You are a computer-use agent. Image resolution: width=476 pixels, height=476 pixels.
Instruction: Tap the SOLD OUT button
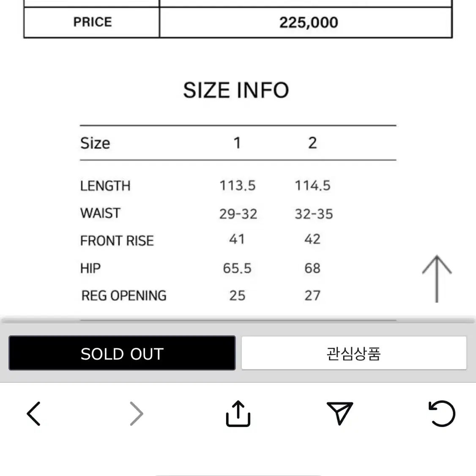coord(122,353)
